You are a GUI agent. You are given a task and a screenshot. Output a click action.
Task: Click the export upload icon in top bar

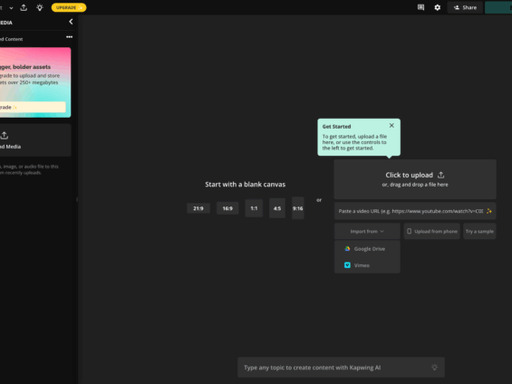(24, 7)
